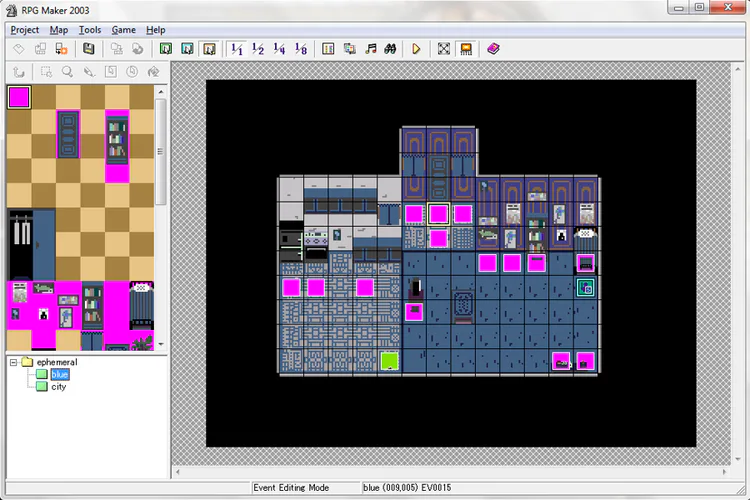Click 'Event Editing Mode' status bar text
750x500 pixels.
click(291, 488)
